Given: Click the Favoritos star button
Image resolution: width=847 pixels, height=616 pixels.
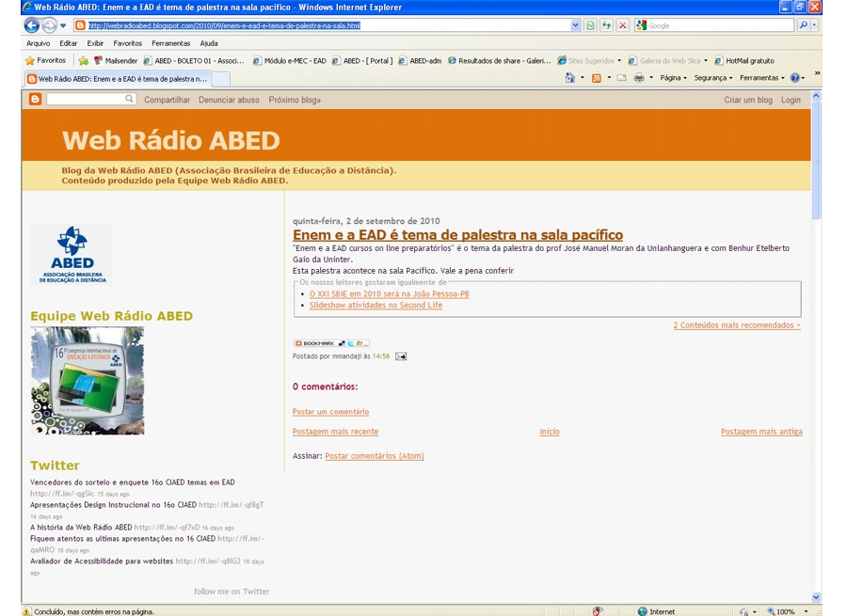Looking at the screenshot, I should coord(45,60).
